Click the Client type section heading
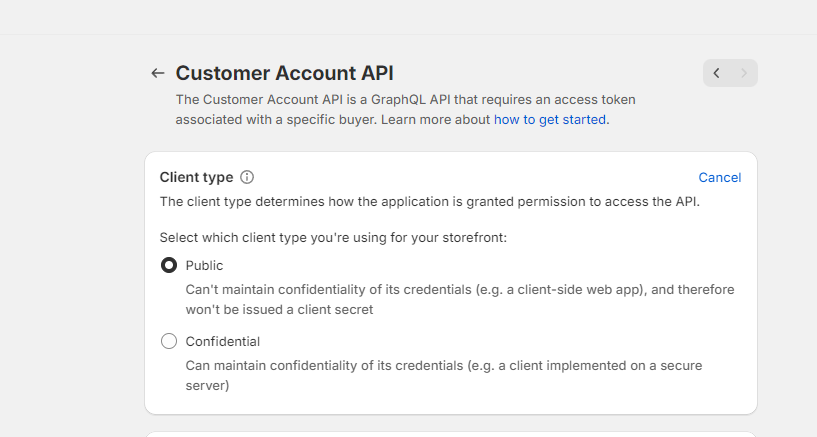The height and width of the screenshot is (437, 817). click(196, 177)
